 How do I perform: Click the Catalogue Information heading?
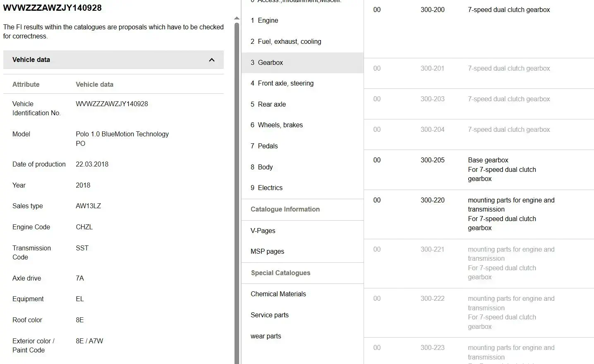(285, 209)
